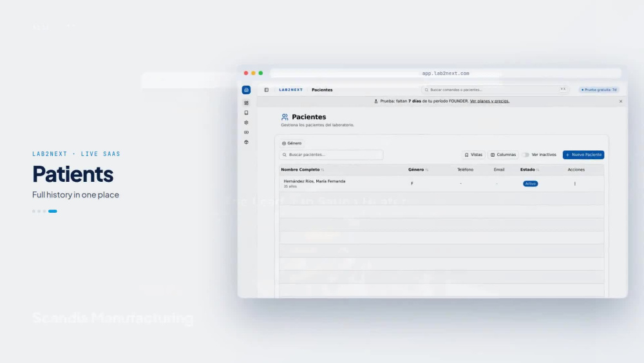644x363 pixels.
Task: Open the cube package icon in sidebar
Action: [x=246, y=142]
